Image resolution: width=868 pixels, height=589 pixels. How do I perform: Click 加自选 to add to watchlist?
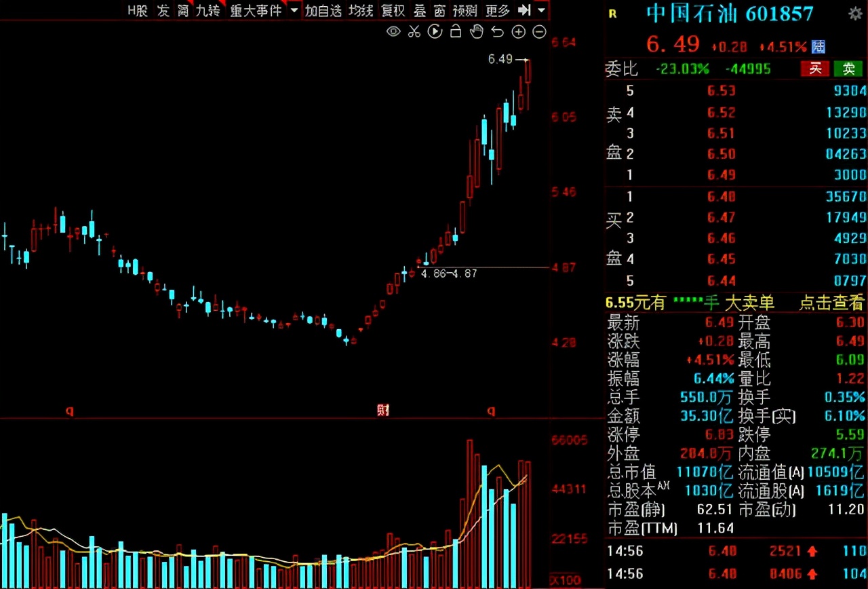point(323,10)
